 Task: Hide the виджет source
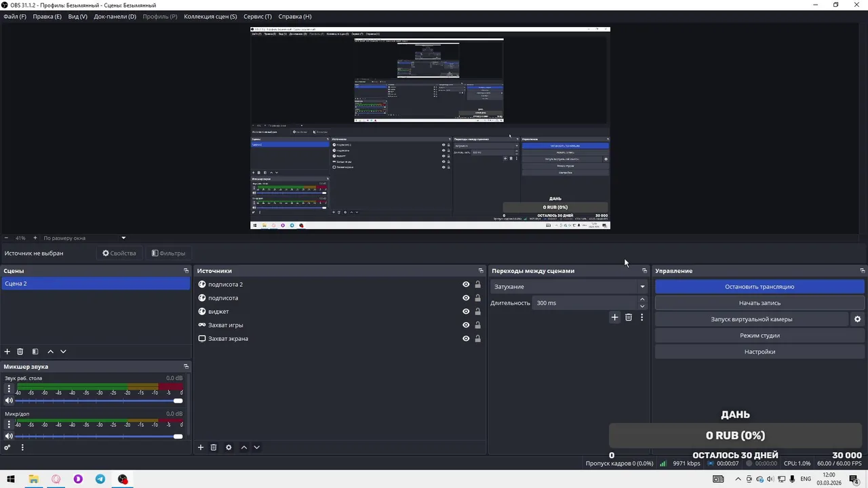coord(466,312)
